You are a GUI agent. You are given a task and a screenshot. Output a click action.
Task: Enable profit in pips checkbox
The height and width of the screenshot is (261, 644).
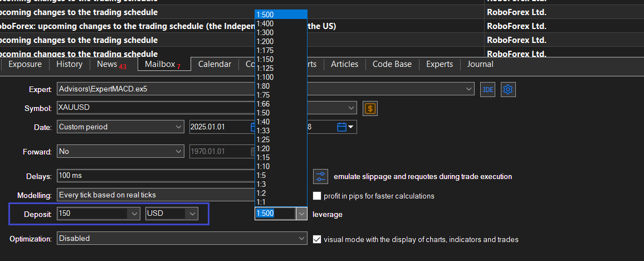tap(317, 196)
